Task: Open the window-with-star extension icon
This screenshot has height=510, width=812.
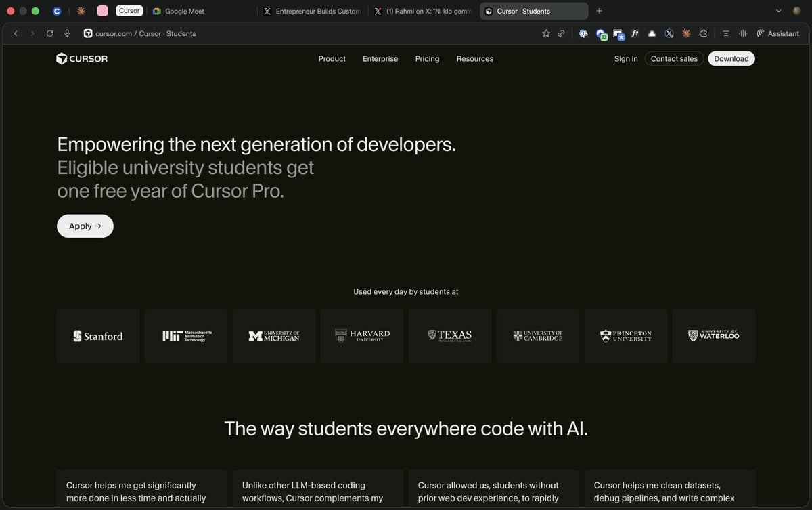Action: pyautogui.click(x=618, y=34)
